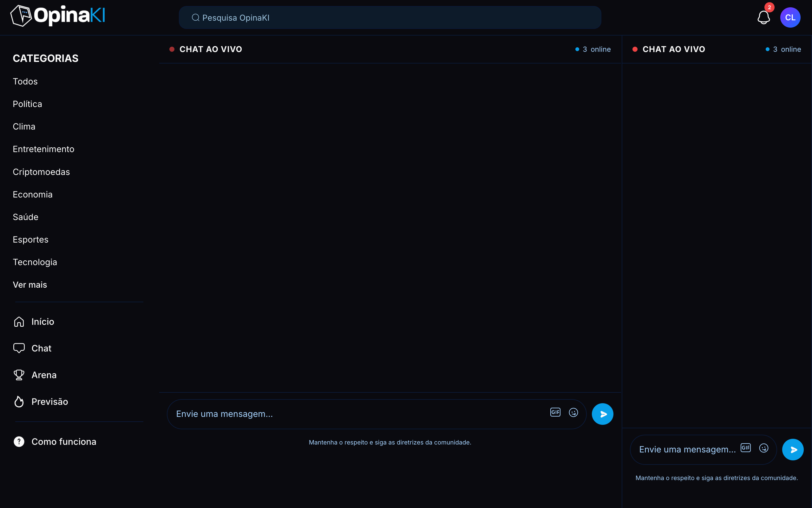The width and height of the screenshot is (812, 508).
Task: Send message in side chat panel
Action: pos(793,450)
